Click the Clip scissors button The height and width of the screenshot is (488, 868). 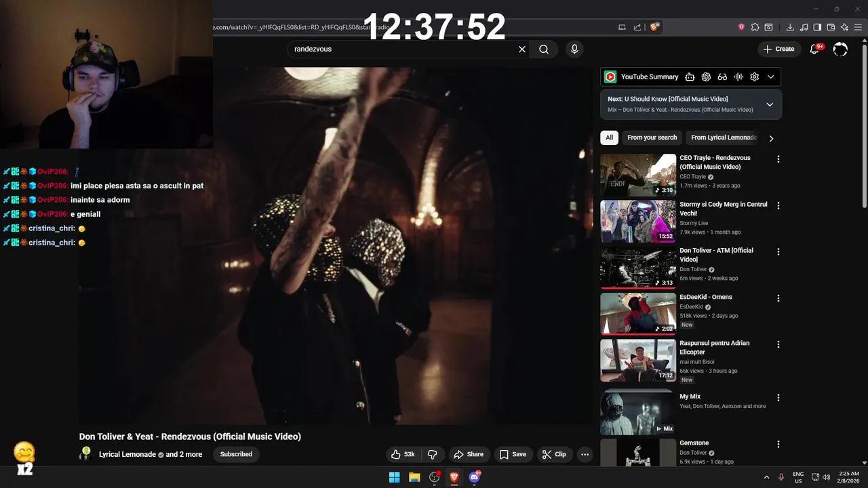553,454
